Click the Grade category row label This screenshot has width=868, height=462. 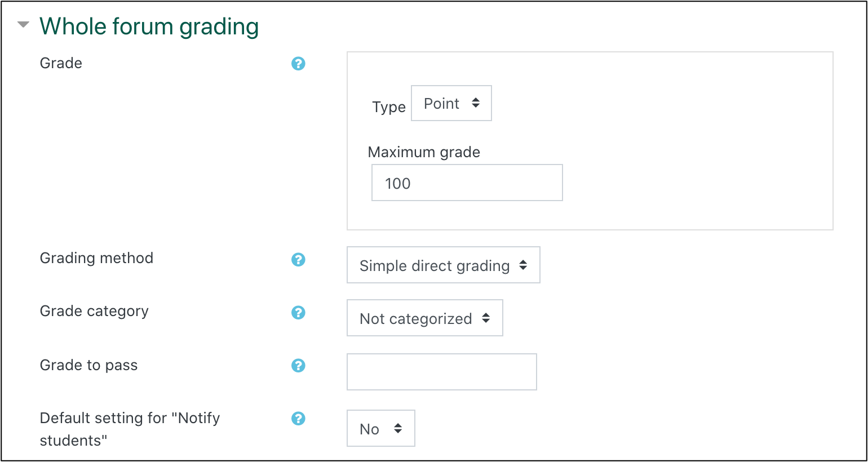[x=94, y=311]
